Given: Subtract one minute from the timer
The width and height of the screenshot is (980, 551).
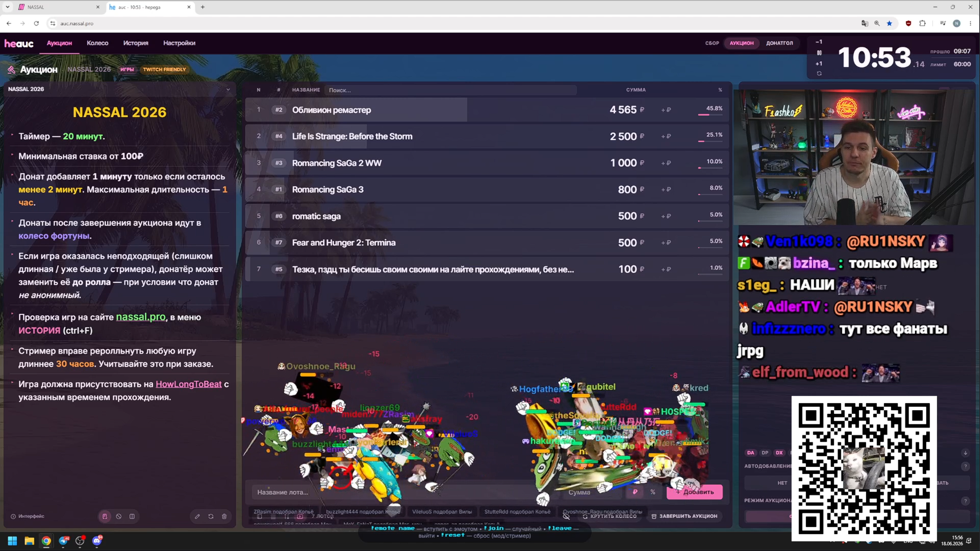Looking at the screenshot, I should 819,42.
